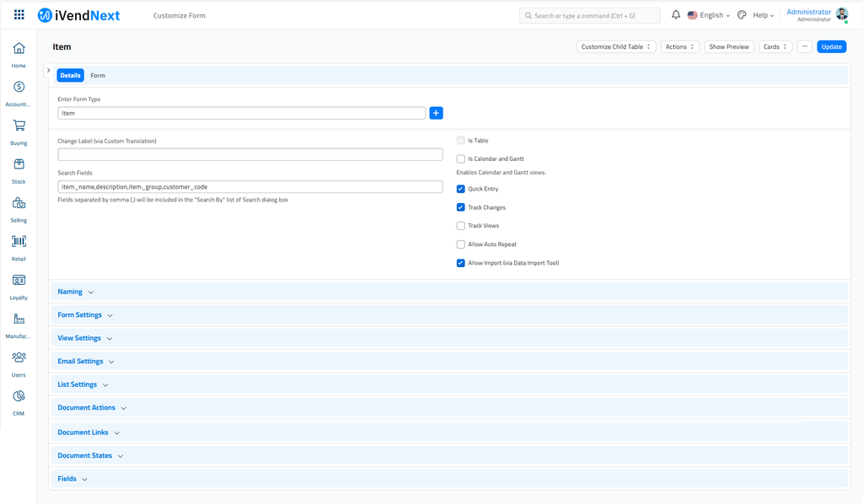Switch to the Form tab
863x504 pixels.
[x=97, y=75]
